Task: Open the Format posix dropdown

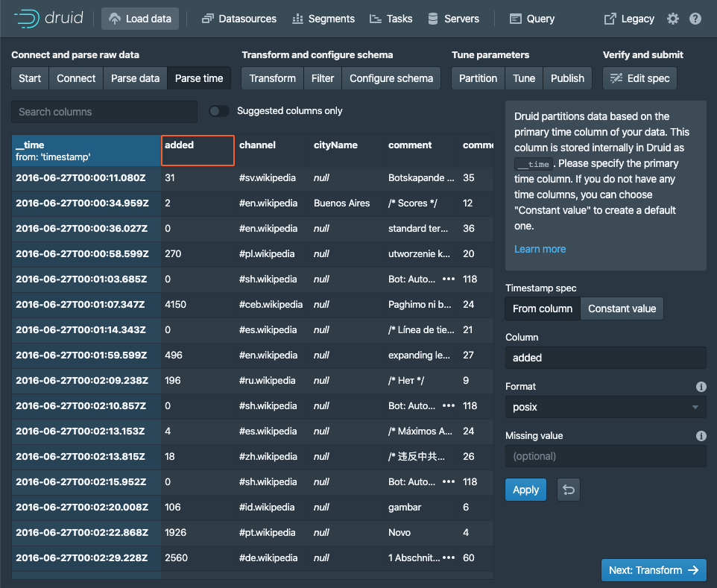Action: (605, 407)
